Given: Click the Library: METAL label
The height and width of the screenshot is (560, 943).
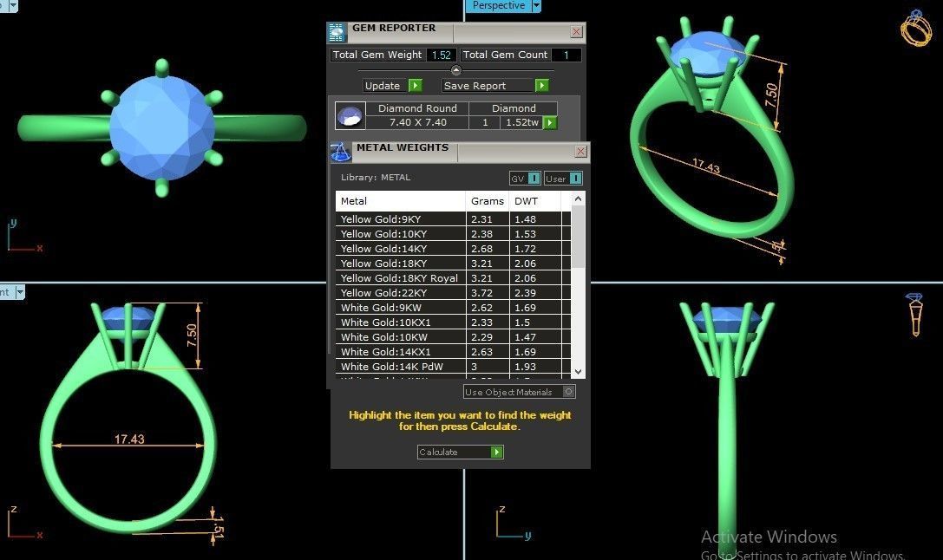Looking at the screenshot, I should click(x=376, y=177).
